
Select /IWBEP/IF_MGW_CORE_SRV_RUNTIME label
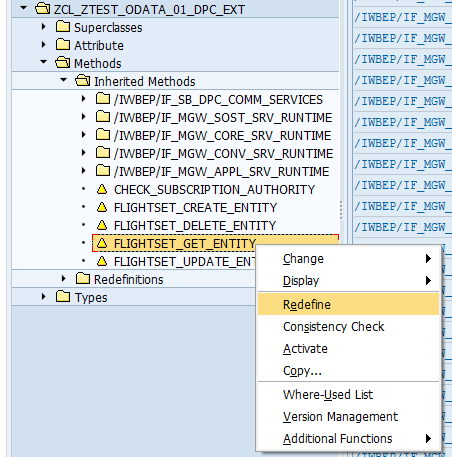point(222,136)
